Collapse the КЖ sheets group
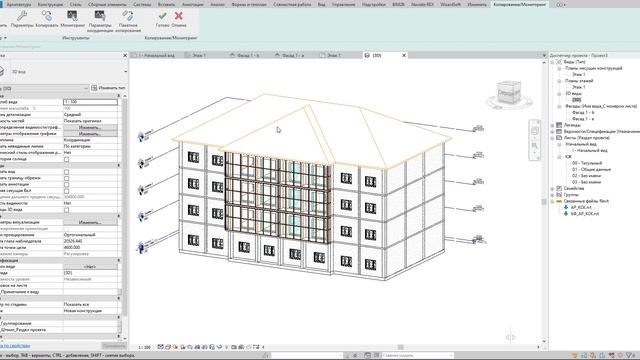This screenshot has height=360, width=640. click(x=559, y=157)
